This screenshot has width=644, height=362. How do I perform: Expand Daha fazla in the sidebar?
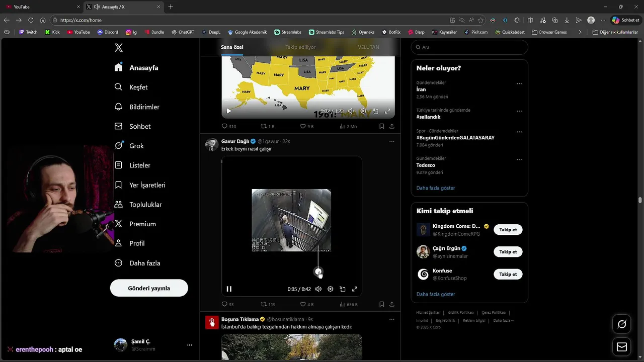[137, 263]
